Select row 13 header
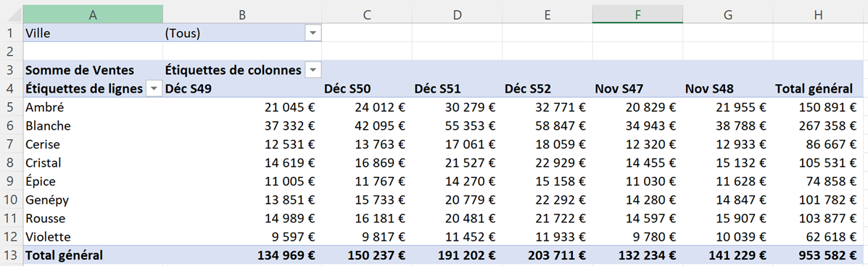The image size is (868, 266). click(12, 256)
